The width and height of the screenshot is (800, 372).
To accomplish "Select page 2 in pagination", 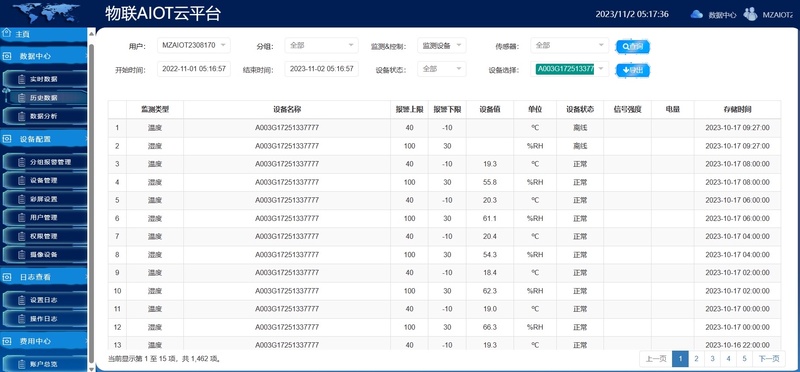I will point(696,359).
